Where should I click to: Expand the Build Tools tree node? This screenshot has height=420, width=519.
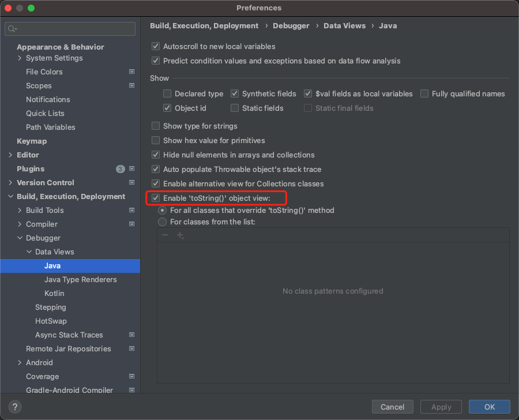tap(20, 211)
